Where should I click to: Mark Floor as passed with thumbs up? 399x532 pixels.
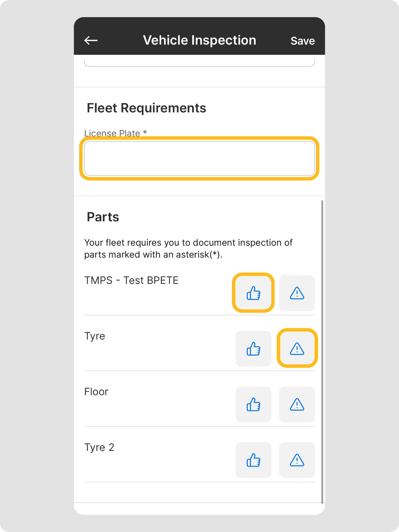(253, 404)
